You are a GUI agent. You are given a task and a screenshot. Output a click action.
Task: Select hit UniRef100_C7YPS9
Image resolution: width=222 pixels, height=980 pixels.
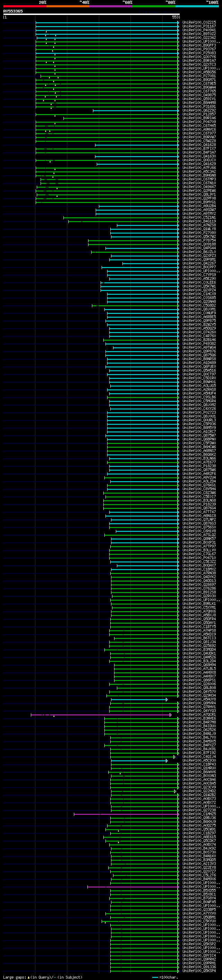click(x=199, y=275)
